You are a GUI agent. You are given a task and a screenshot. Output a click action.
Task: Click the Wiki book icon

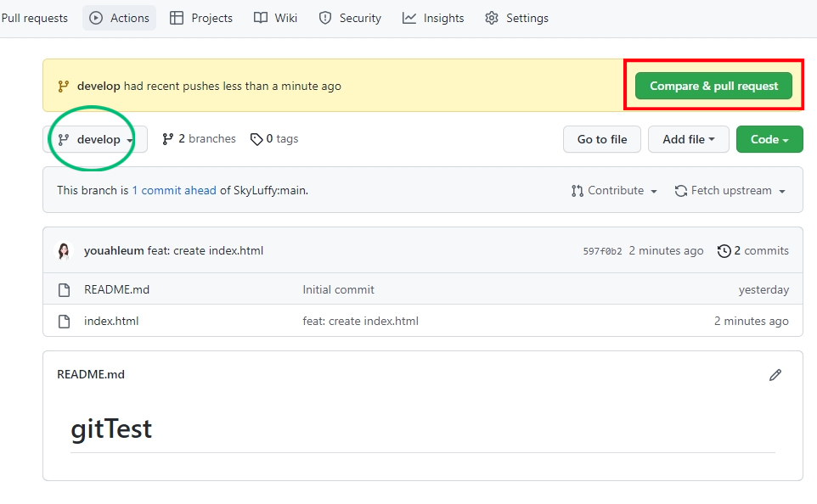261,18
